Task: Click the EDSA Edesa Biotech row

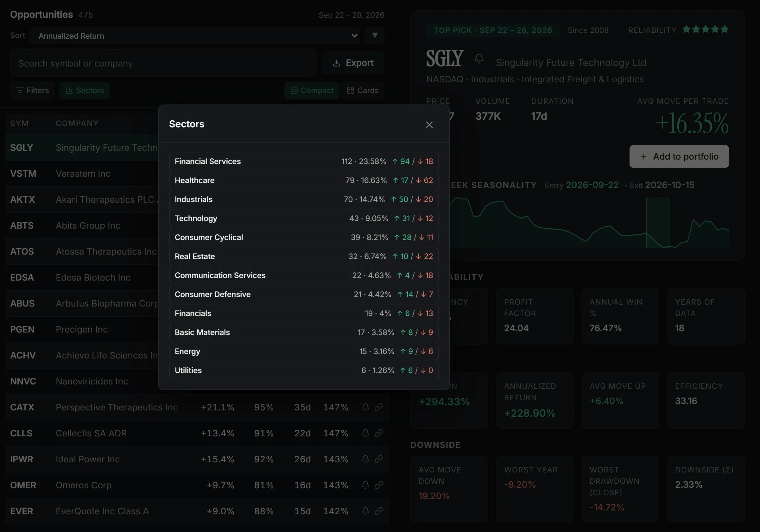Action: pyautogui.click(x=82, y=277)
